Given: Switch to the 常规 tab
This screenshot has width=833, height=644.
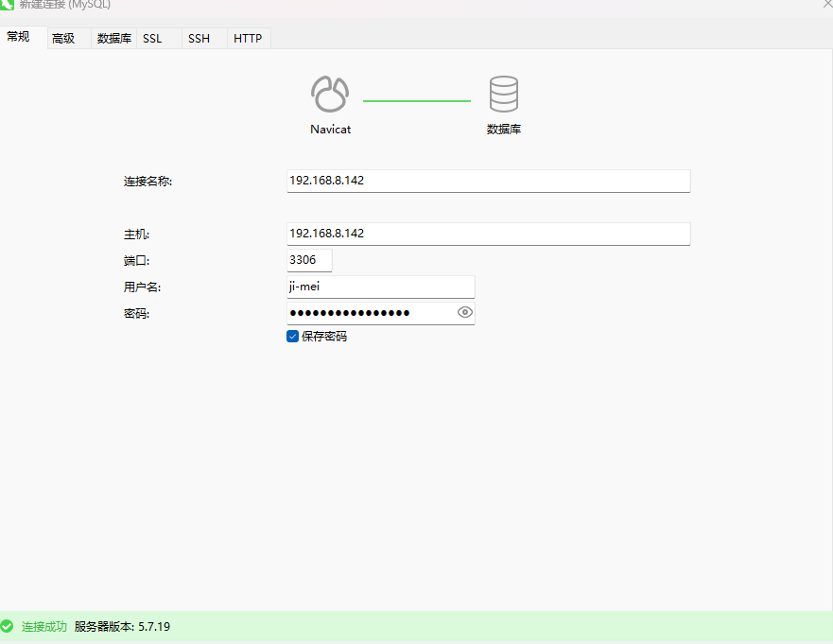Looking at the screenshot, I should 24,37.
